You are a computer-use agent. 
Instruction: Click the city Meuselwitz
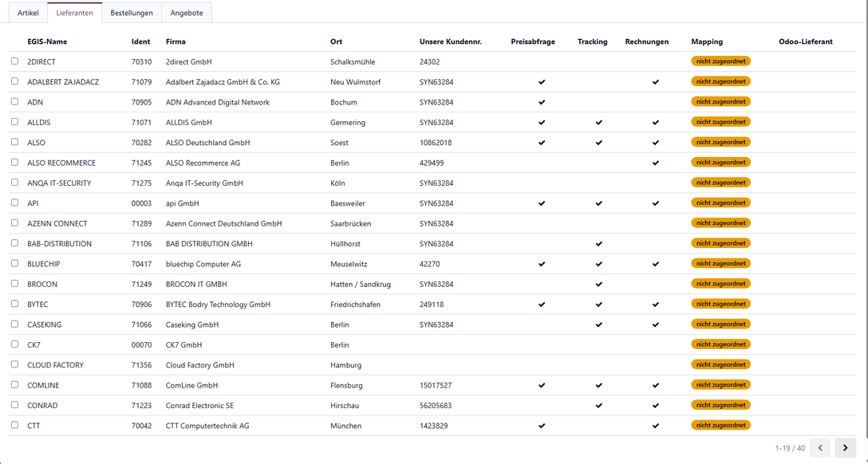coord(349,264)
